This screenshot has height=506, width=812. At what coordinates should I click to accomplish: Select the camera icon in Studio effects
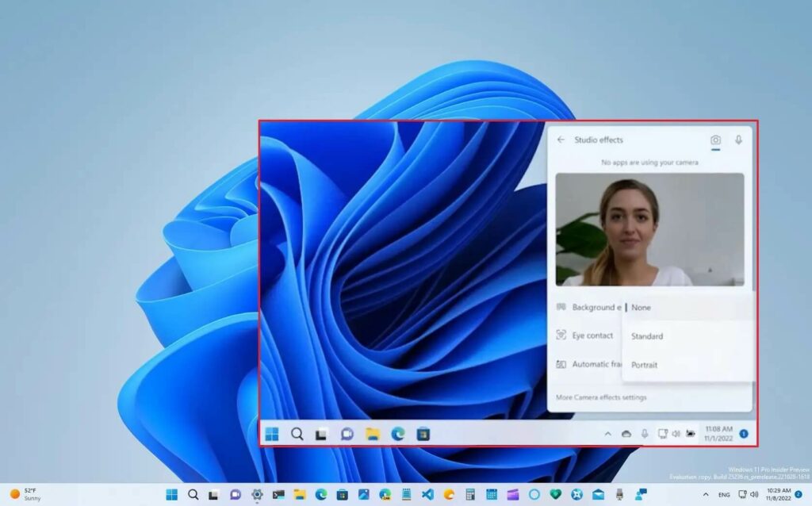(x=715, y=140)
